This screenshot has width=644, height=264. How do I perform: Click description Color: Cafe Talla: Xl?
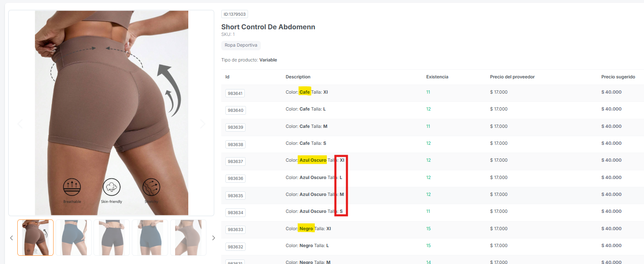point(307,92)
